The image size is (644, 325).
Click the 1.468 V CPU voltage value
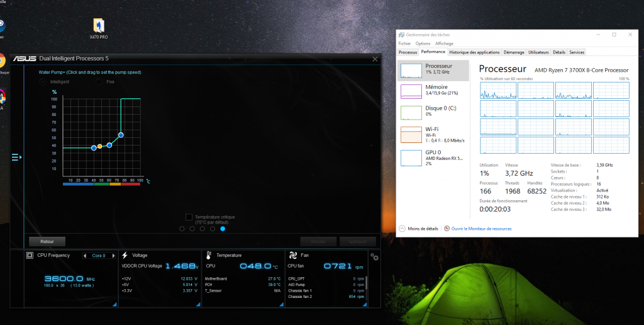point(182,266)
